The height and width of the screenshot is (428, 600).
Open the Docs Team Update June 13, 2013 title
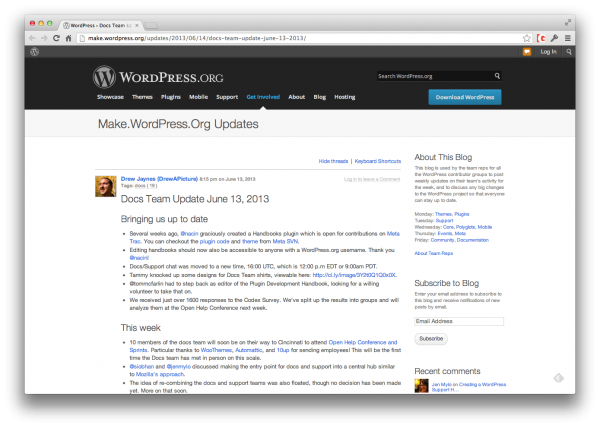click(x=195, y=199)
